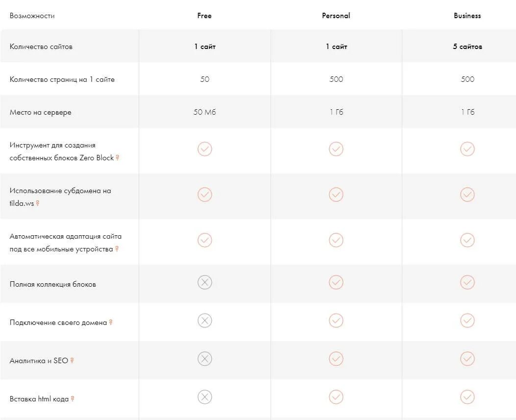Click the Business "5 сайтов" cell

(467, 47)
